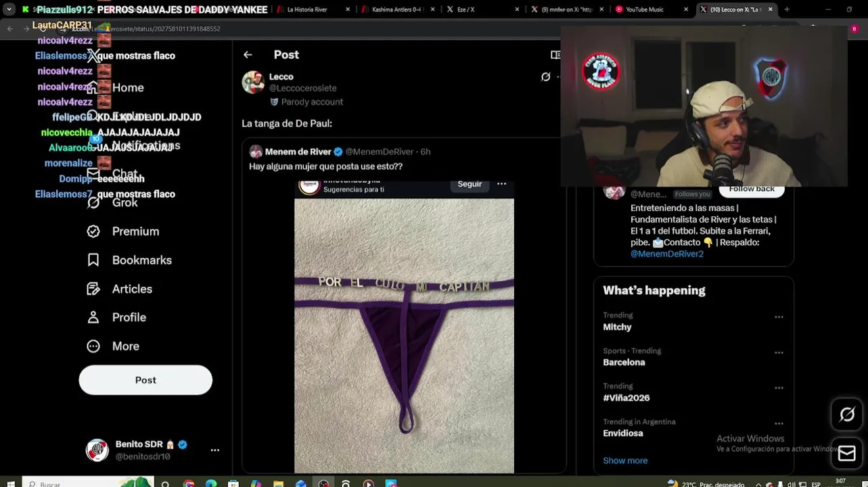Image resolution: width=868 pixels, height=487 pixels.
Task: Click Follow back button
Action: tap(752, 189)
